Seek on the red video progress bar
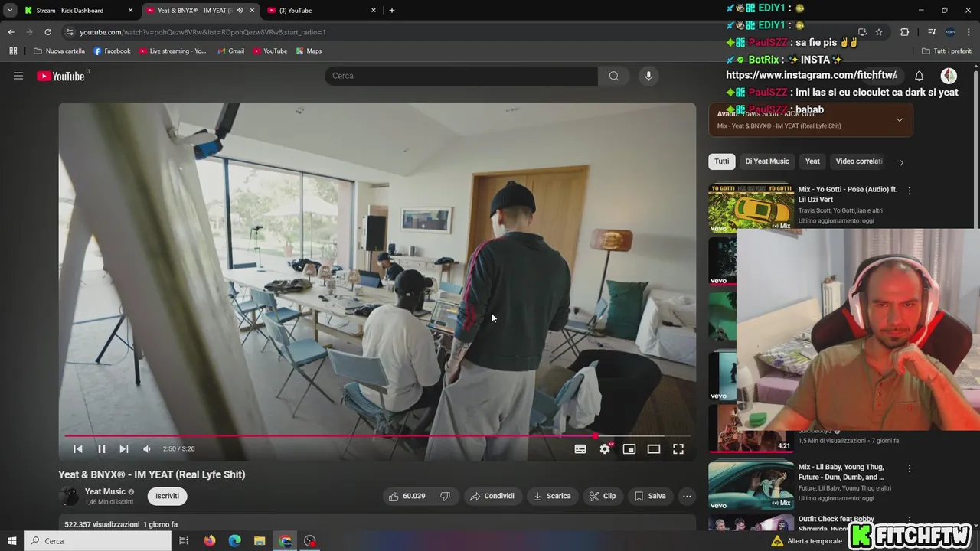The width and height of the screenshot is (980, 551). 377,435
